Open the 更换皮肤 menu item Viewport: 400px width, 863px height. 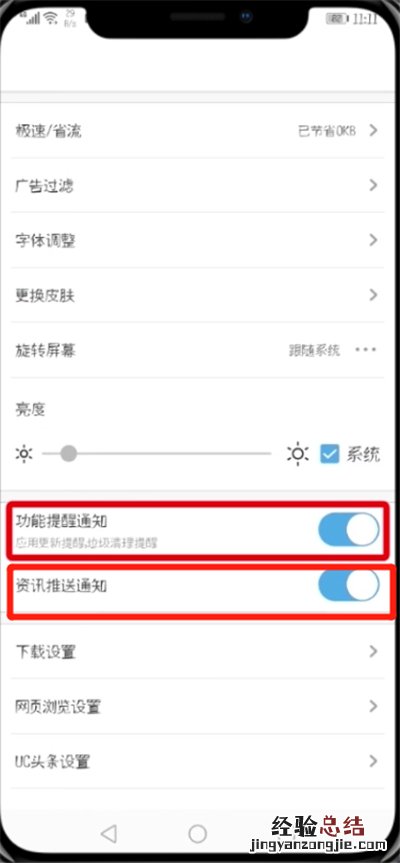(198, 295)
